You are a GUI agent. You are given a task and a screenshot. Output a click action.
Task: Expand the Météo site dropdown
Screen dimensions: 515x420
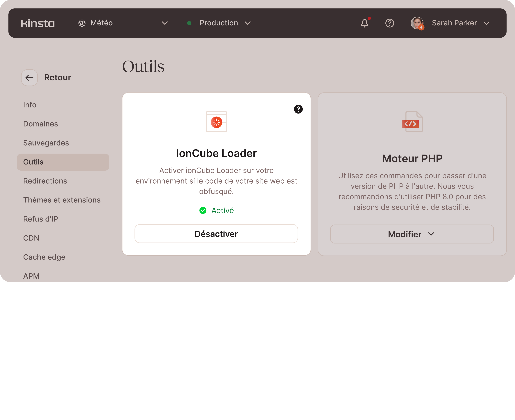(x=165, y=23)
